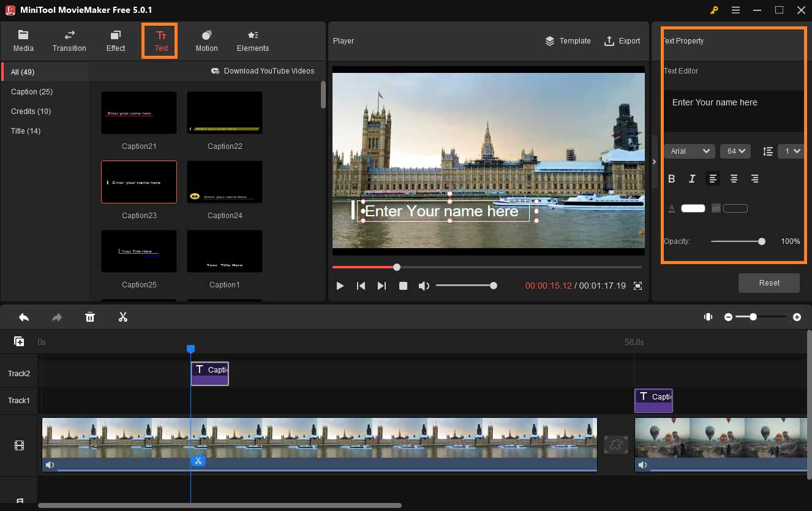Open the line spacing dropdown
Viewport: 812px width, 511px height.
coord(790,151)
